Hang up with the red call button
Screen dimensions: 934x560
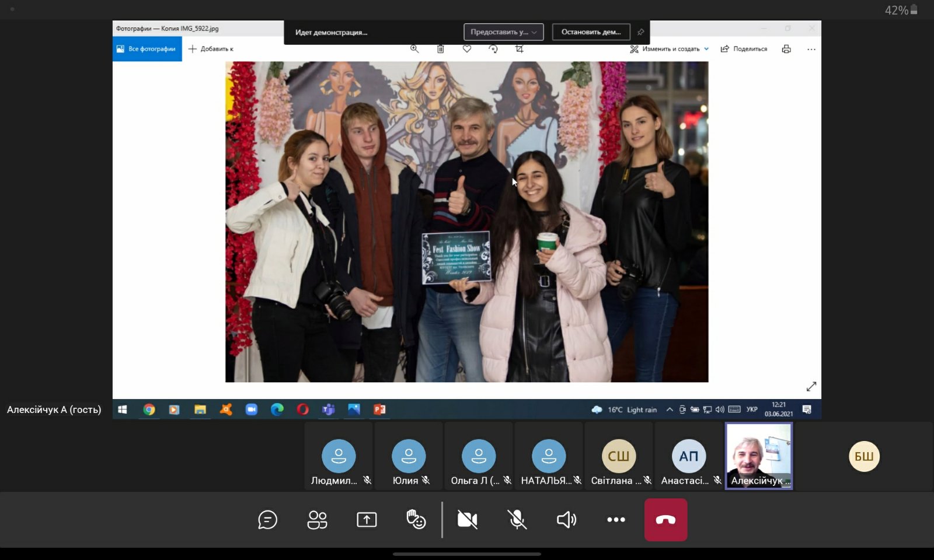pyautogui.click(x=665, y=520)
